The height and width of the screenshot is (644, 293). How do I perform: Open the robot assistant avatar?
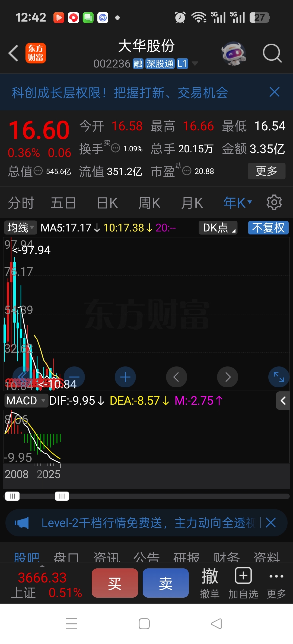click(234, 53)
